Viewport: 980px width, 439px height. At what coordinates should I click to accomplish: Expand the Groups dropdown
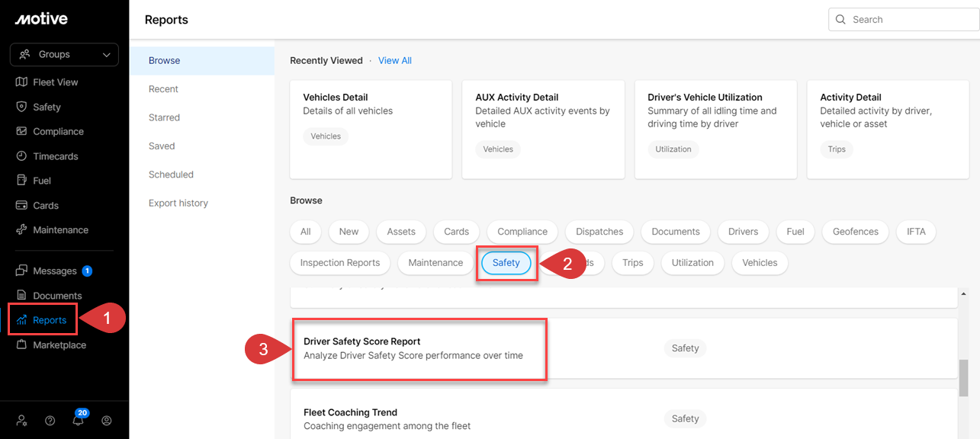[63, 54]
